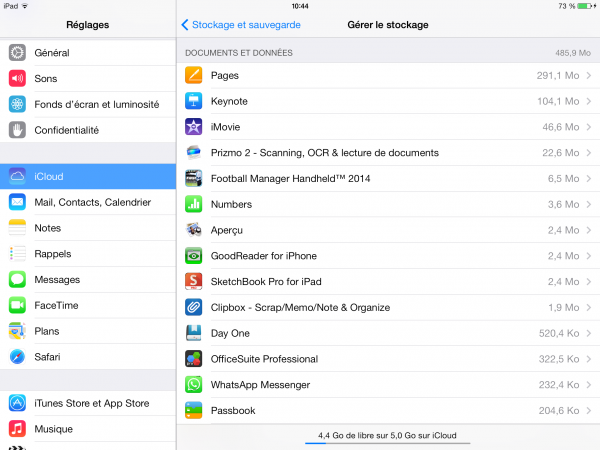Tap the battery indicator in status bar
This screenshot has width=600, height=450.
586,6
